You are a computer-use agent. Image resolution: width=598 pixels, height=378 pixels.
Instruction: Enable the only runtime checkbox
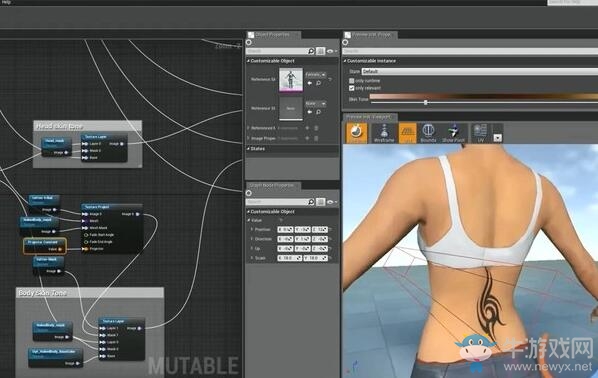pos(352,81)
